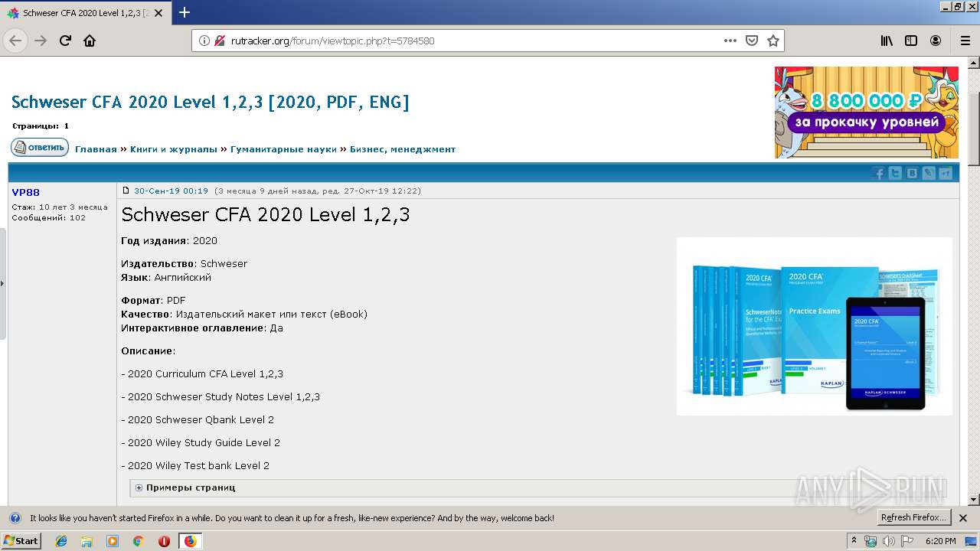Image resolution: width=980 pixels, height=551 pixels.
Task: Show hidden system tray icons
Action: [854, 541]
